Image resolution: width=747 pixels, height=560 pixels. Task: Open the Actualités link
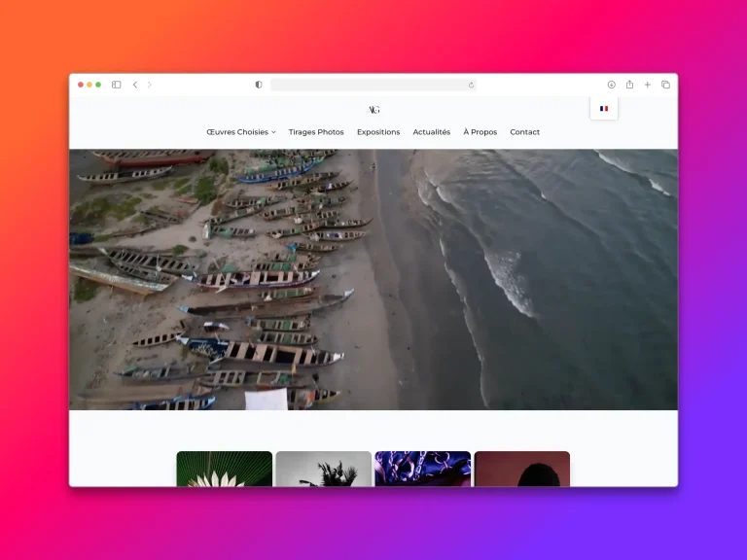[x=432, y=132]
